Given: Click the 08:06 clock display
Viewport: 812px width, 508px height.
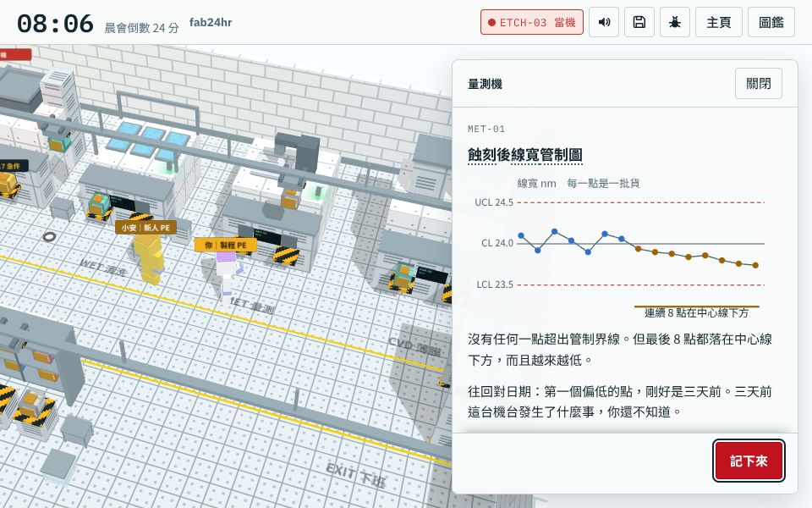Looking at the screenshot, I should [x=56, y=24].
